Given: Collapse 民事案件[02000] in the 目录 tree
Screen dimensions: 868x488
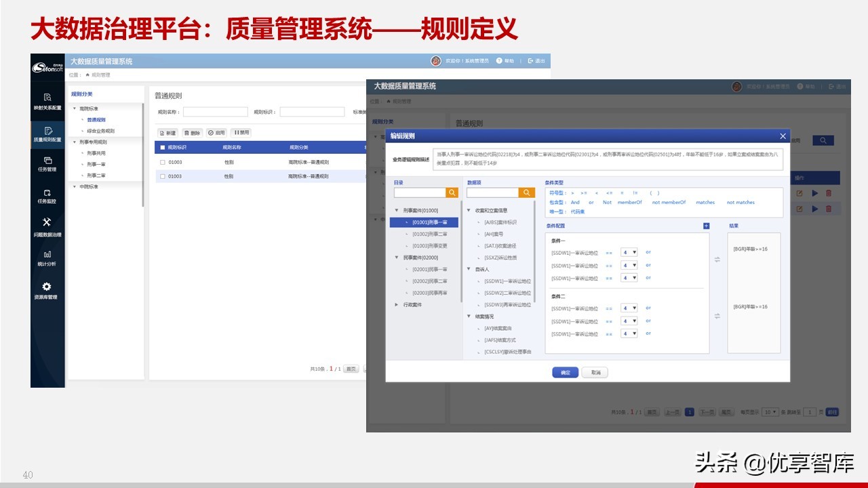Looking at the screenshot, I should tap(397, 258).
